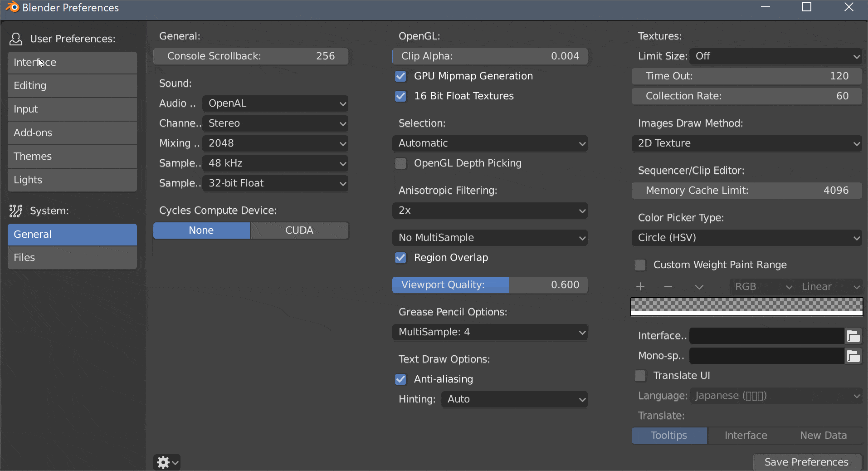The image size is (868, 471).
Task: Switch to Editing preferences tab
Action: (72, 86)
